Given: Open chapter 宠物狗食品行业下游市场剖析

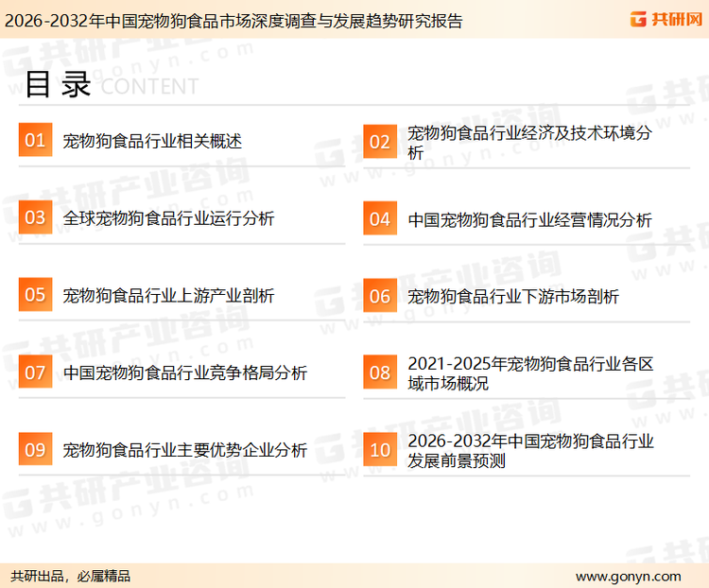Looking at the screenshot, I should (513, 297).
